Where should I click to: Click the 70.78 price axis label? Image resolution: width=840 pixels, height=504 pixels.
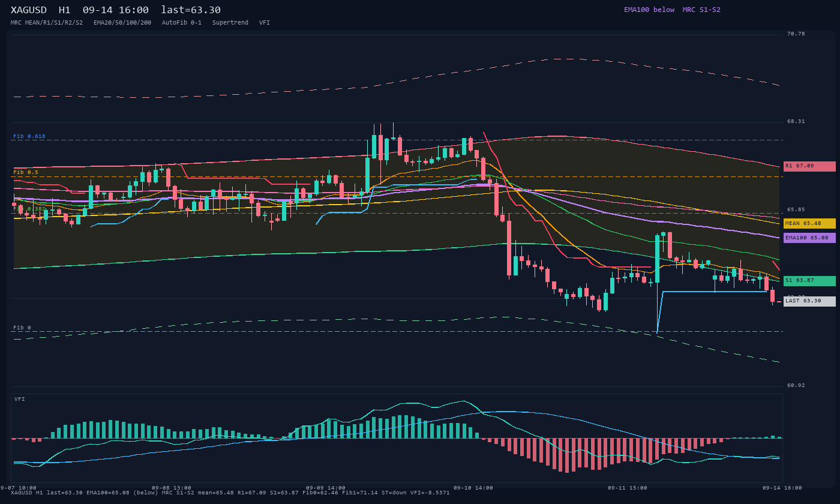click(x=796, y=34)
